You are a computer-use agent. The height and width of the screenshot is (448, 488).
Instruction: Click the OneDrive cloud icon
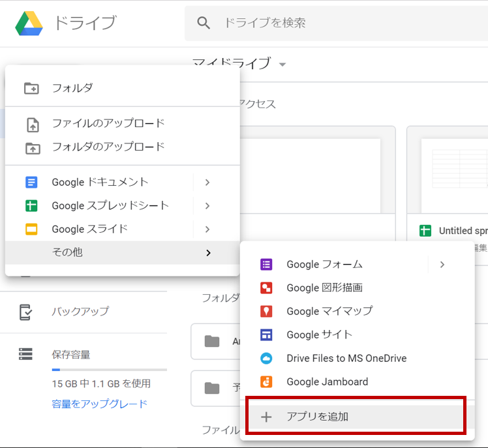click(x=266, y=359)
